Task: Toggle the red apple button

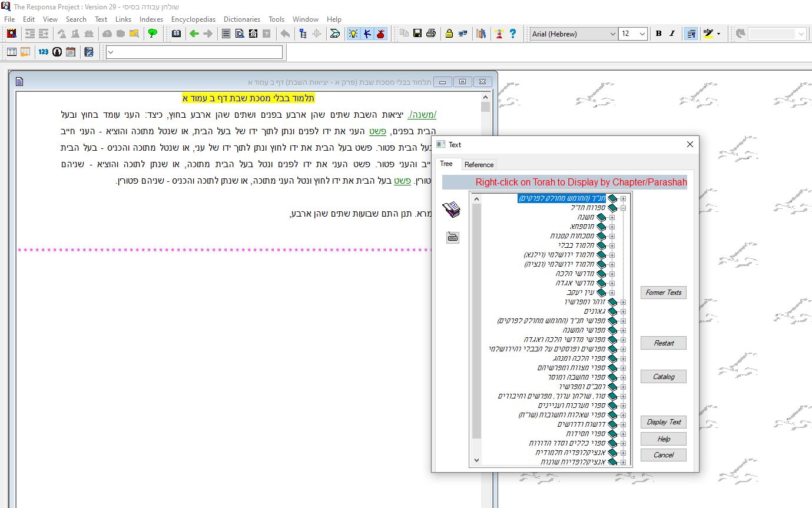Action: point(380,34)
